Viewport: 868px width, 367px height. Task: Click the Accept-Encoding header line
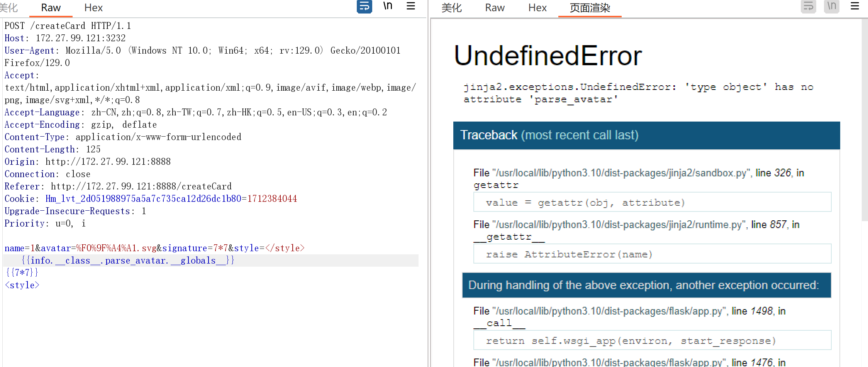point(80,125)
